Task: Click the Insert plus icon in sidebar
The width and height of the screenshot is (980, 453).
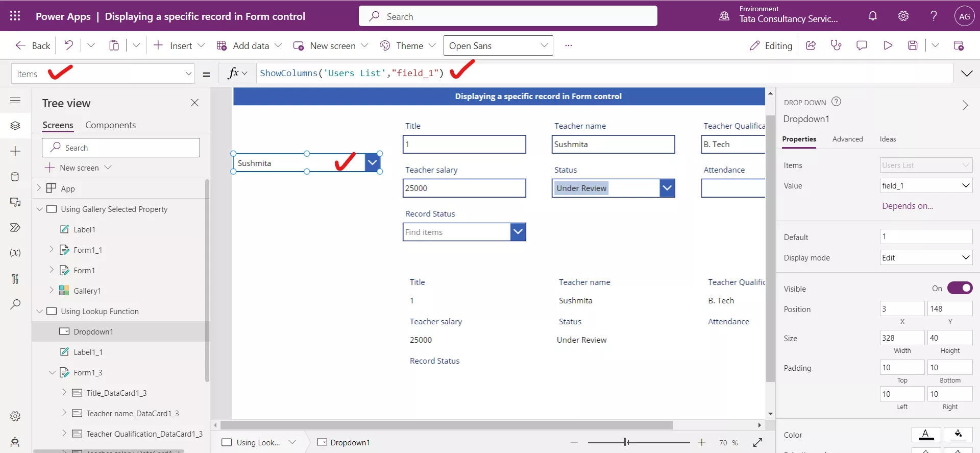Action: click(15, 151)
